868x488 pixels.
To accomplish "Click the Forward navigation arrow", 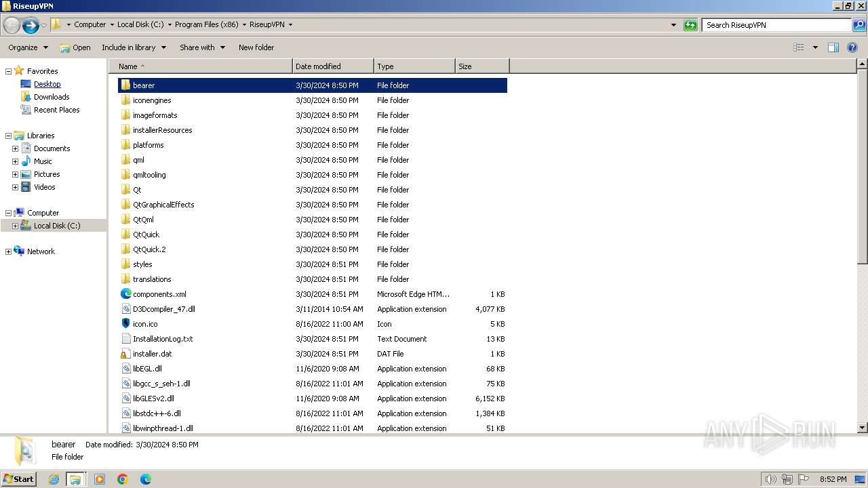I will (31, 25).
